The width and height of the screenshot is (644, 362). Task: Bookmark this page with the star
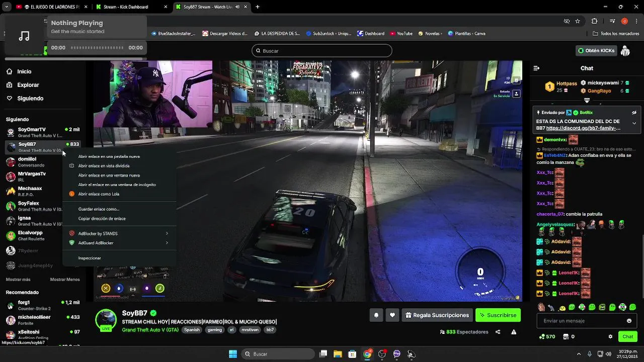point(578,21)
